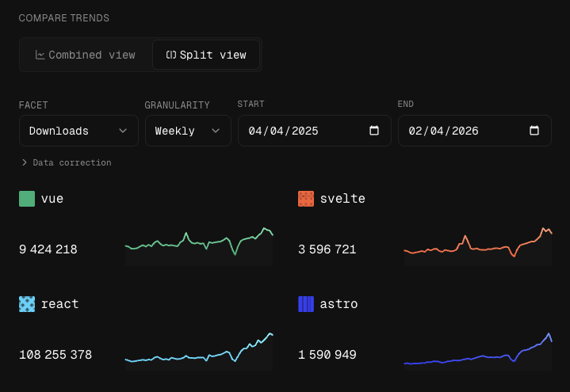Click the line chart icon in Combined view

click(x=40, y=55)
